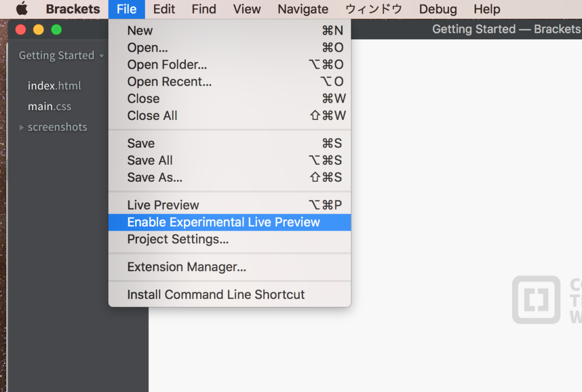
Task: Toggle Live Preview from File menu
Action: click(163, 205)
